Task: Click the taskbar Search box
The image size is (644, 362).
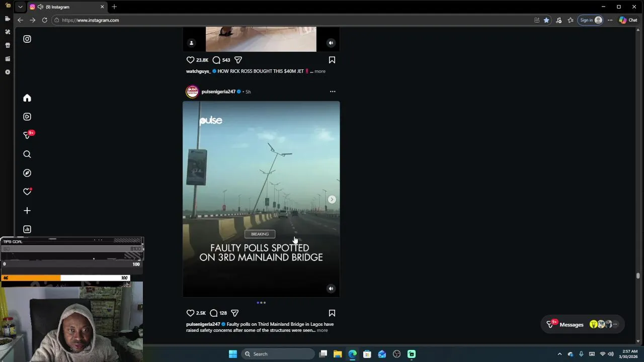Action: pyautogui.click(x=278, y=354)
